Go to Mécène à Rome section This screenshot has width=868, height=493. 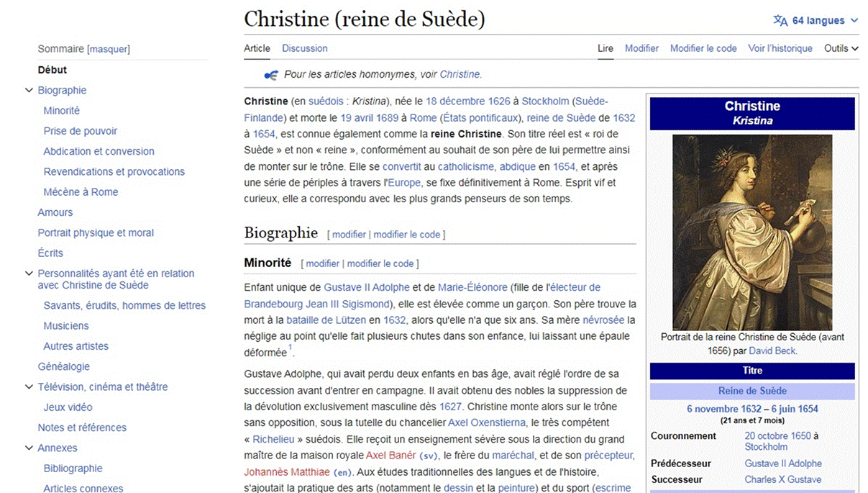81,192
